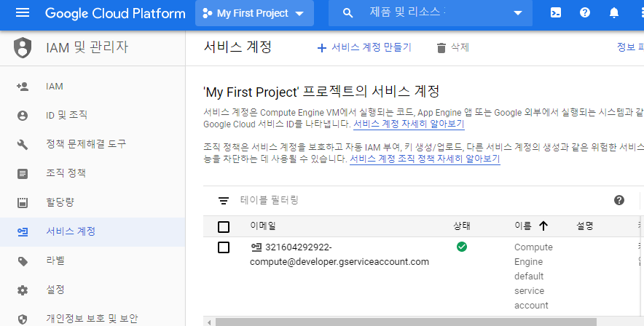Activate Cloud Shell terminal icon
644x326 pixels.
(556, 12)
